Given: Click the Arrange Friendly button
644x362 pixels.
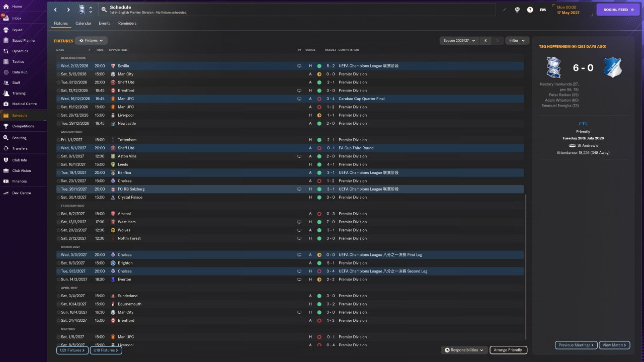Looking at the screenshot, I should coord(508,350).
